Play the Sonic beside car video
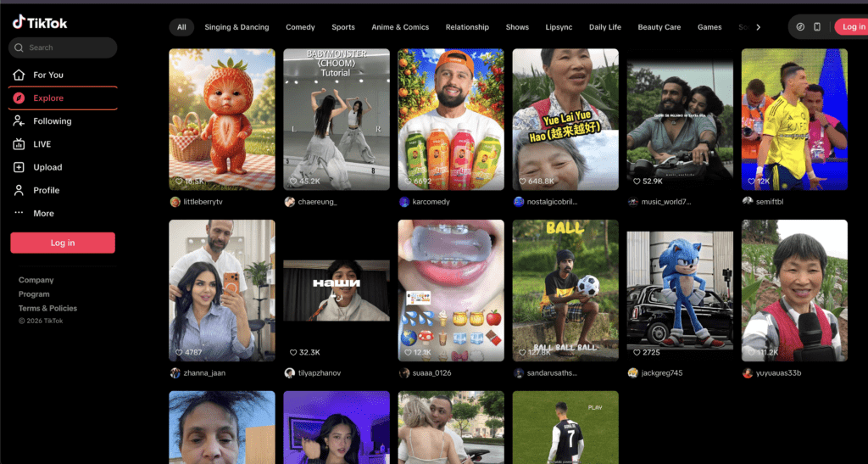This screenshot has height=464, width=868. (x=680, y=291)
